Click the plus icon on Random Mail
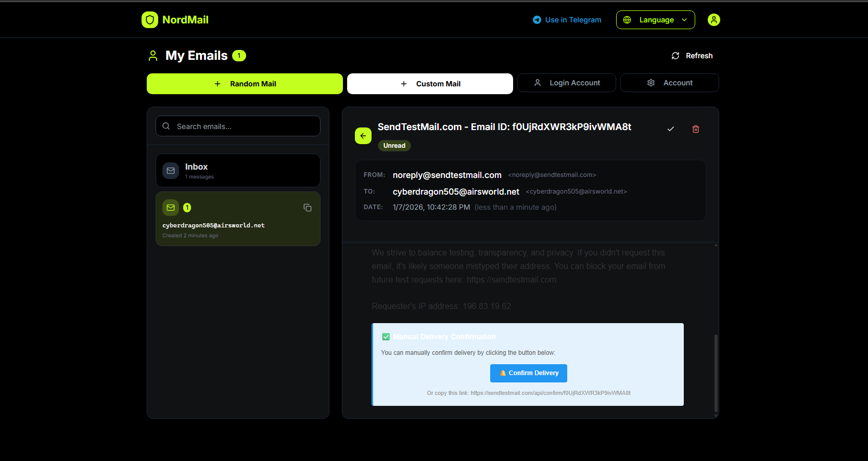The image size is (868, 461). coord(218,84)
